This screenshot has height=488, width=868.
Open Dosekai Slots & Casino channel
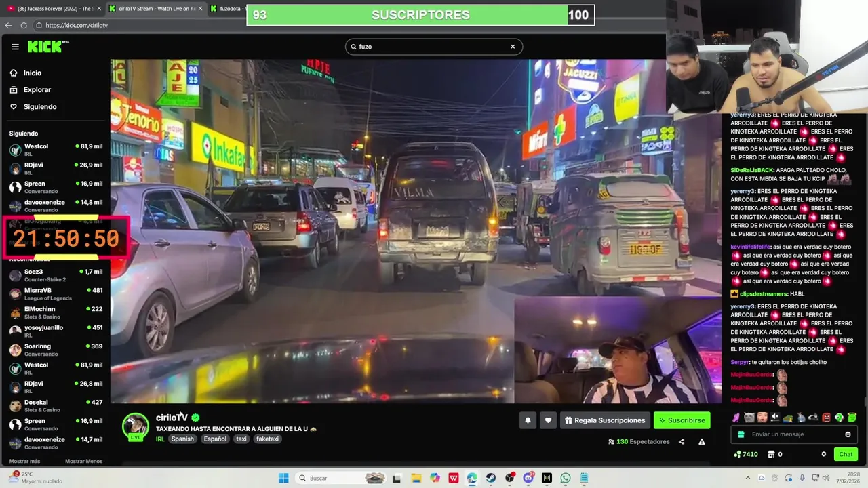coord(56,406)
